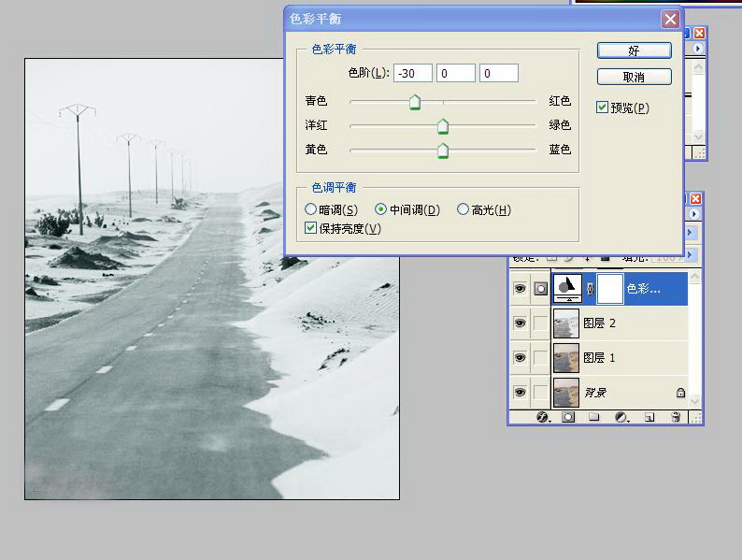742x560 pixels.
Task: Open new adjustment layer icon menu
Action: pyautogui.click(x=621, y=418)
